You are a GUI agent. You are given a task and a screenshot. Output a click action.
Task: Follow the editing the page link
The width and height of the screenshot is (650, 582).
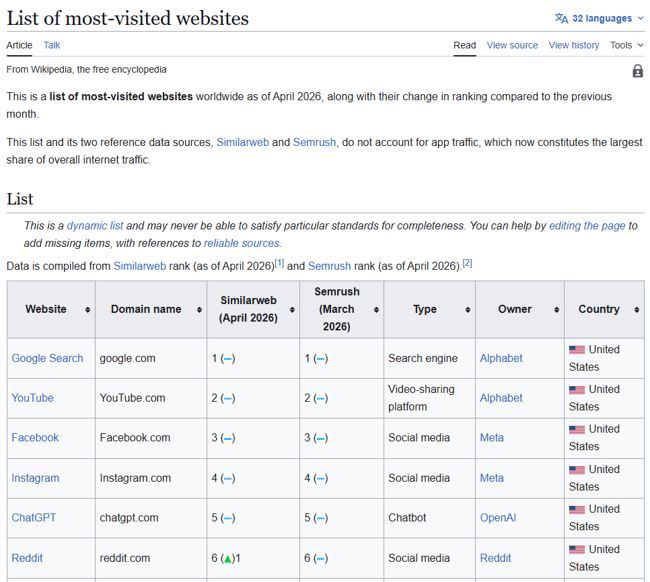pos(587,226)
